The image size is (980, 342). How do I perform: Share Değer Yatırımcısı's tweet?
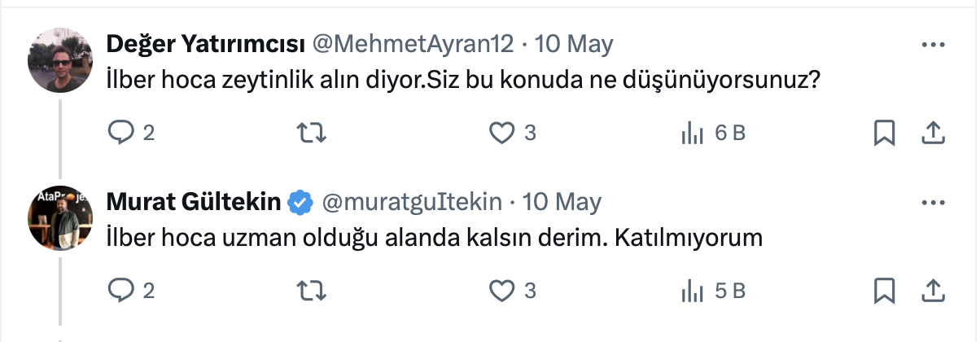[x=933, y=133]
